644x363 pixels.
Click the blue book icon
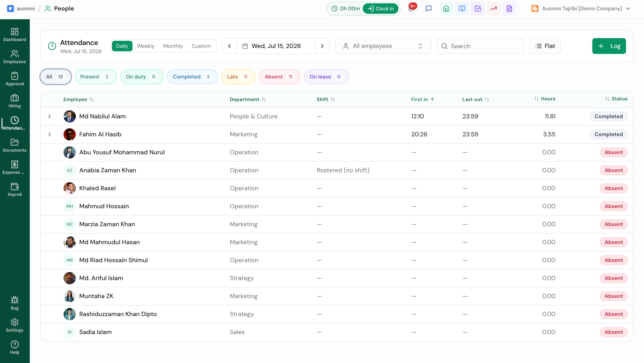(x=462, y=9)
